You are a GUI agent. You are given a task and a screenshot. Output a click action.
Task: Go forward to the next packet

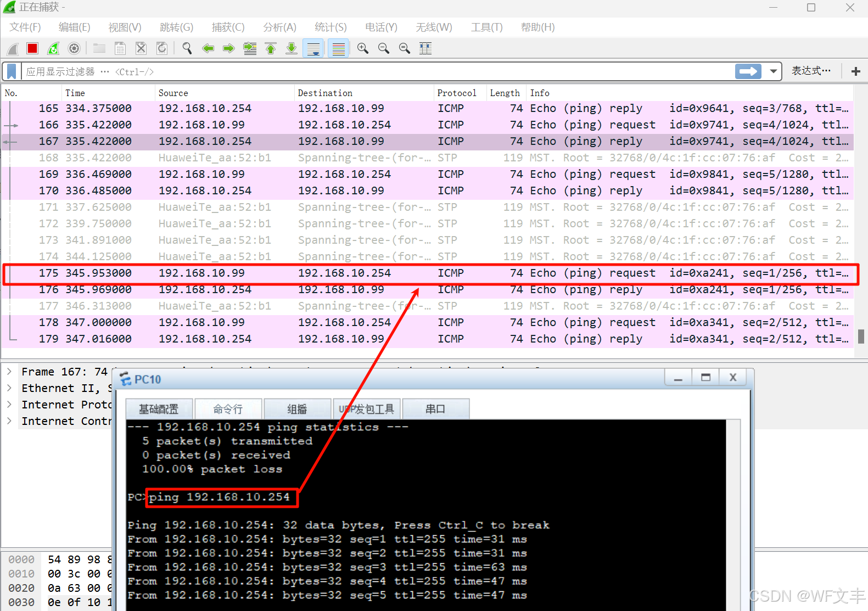(229, 49)
